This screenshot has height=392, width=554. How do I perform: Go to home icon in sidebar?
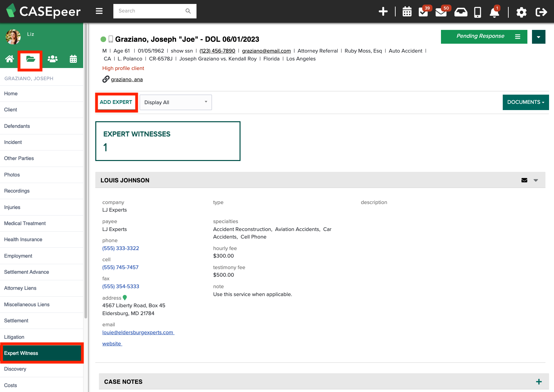pos(10,59)
